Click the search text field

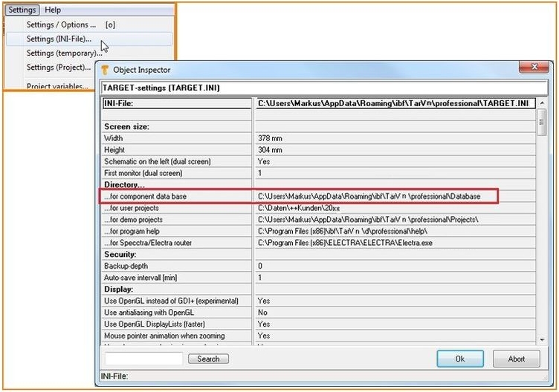[x=143, y=359]
